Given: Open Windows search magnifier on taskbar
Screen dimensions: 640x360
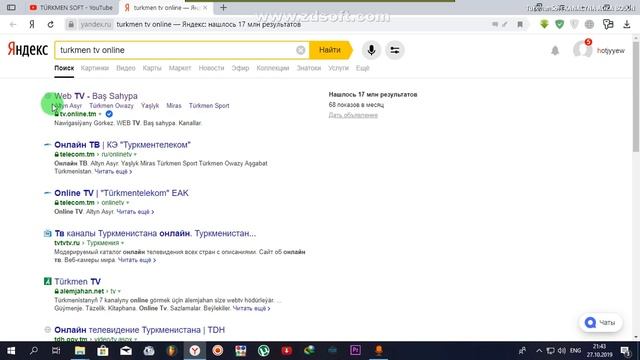Looking at the screenshot, I should (x=34, y=351).
